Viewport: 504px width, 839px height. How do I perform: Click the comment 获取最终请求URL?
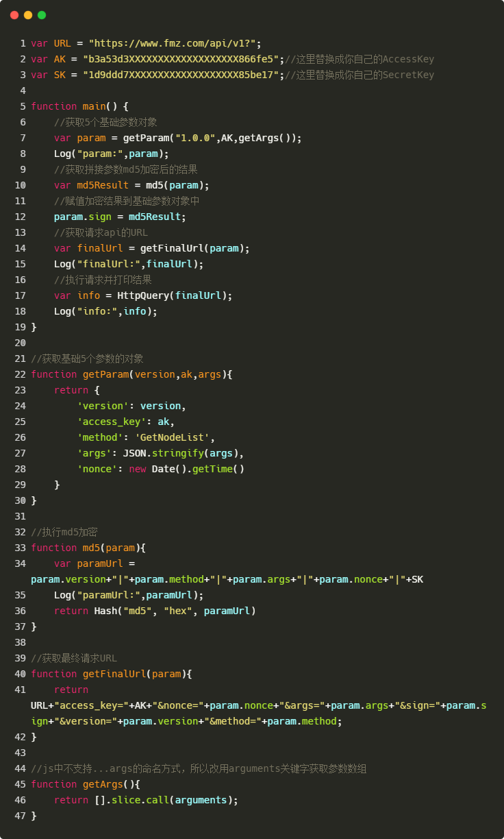coord(74,658)
